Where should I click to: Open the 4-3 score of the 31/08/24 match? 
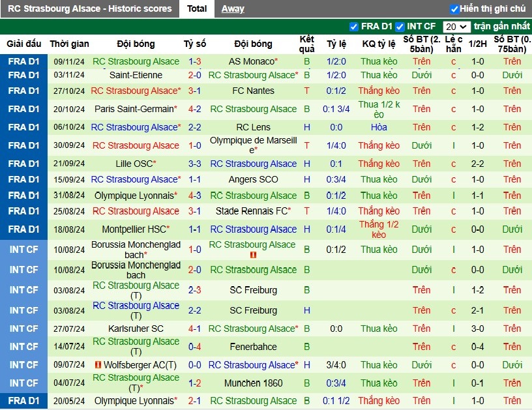click(195, 196)
